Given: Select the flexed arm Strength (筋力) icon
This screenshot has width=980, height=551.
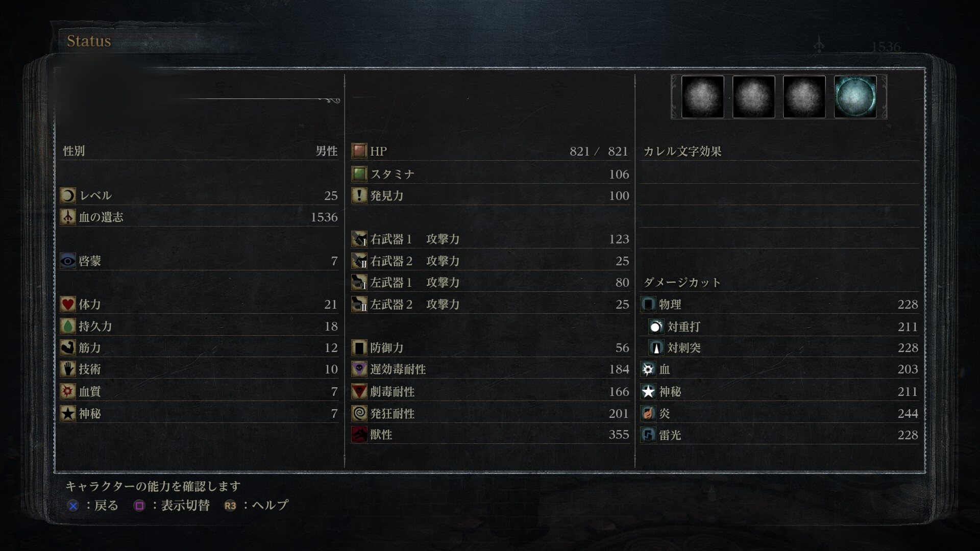Looking at the screenshot, I should click(68, 347).
